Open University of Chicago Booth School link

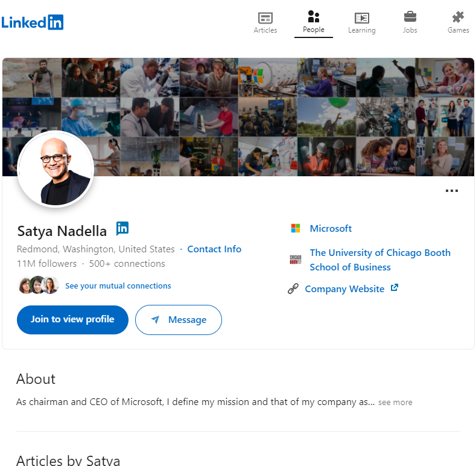click(x=380, y=260)
